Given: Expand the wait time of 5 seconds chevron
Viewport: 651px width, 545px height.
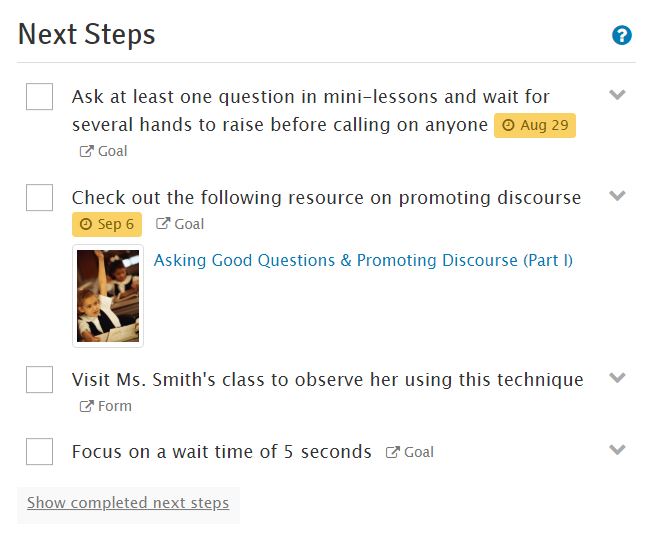Looking at the screenshot, I should click(x=617, y=450).
